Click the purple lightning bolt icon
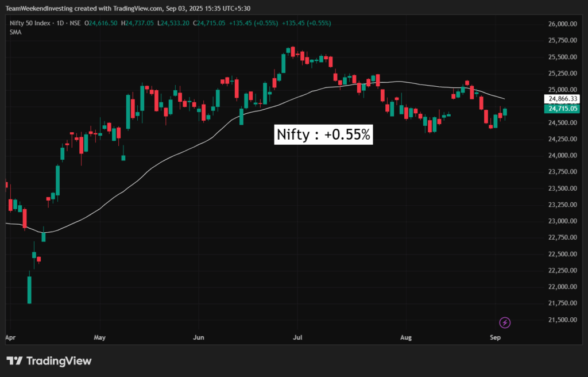 pyautogui.click(x=505, y=322)
